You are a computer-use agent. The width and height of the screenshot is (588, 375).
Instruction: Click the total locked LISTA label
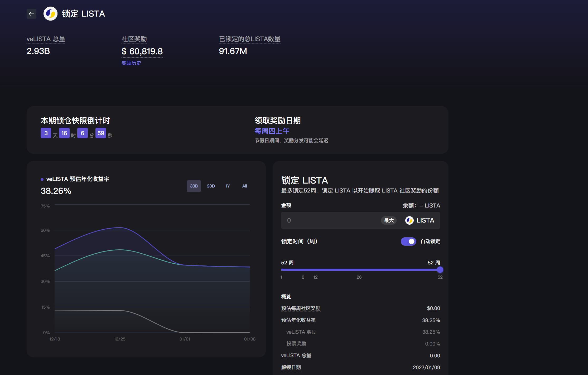pos(249,39)
